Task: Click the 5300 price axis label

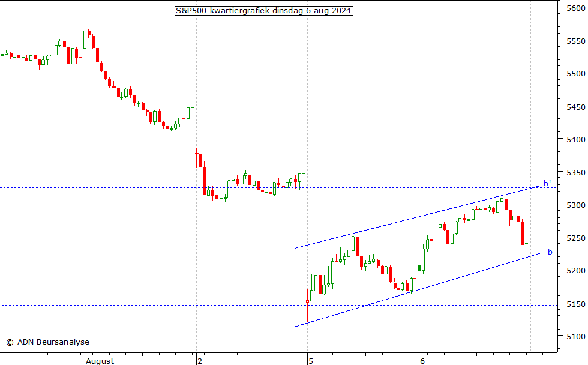Action: click(576, 205)
